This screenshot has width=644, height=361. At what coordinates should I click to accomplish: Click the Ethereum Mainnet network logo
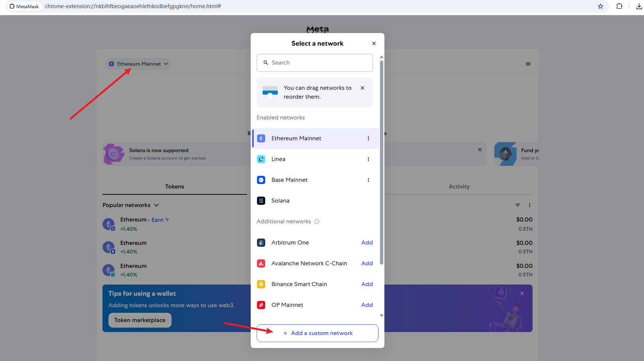pos(261,138)
